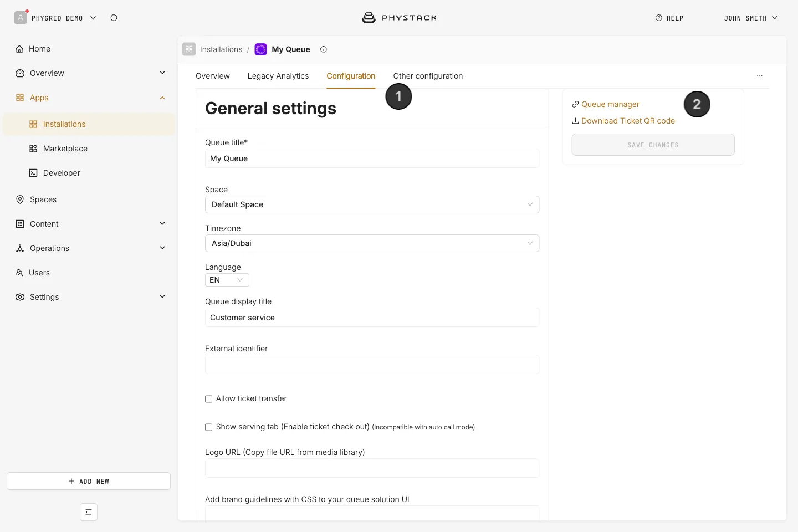Image resolution: width=798 pixels, height=532 pixels.
Task: Switch to the Other configuration tab
Action: (428, 76)
